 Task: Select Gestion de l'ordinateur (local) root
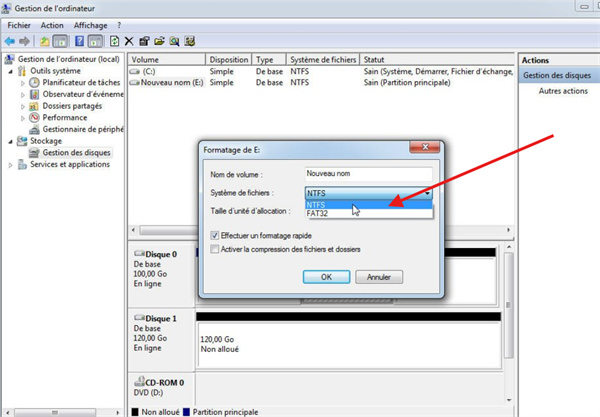click(x=68, y=59)
